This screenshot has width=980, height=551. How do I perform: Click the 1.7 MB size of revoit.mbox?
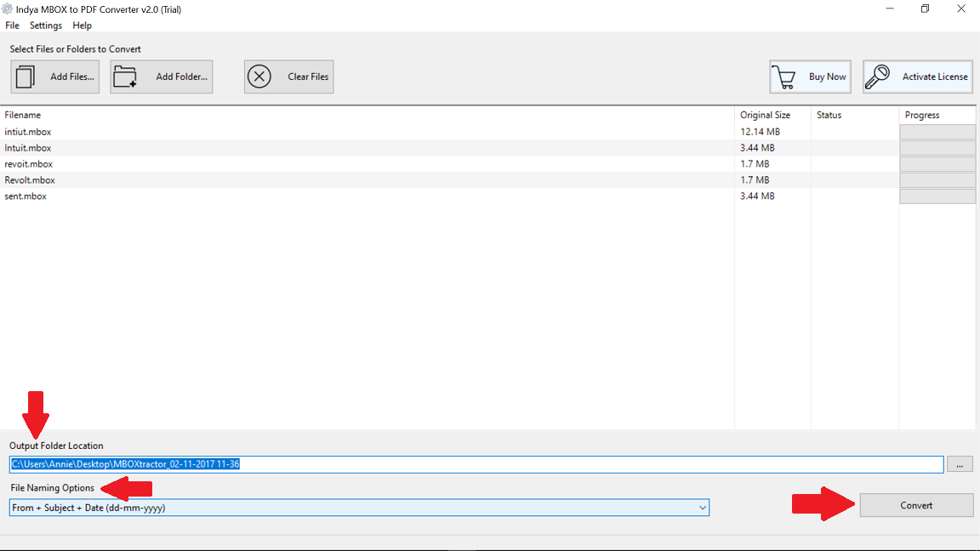coord(755,163)
